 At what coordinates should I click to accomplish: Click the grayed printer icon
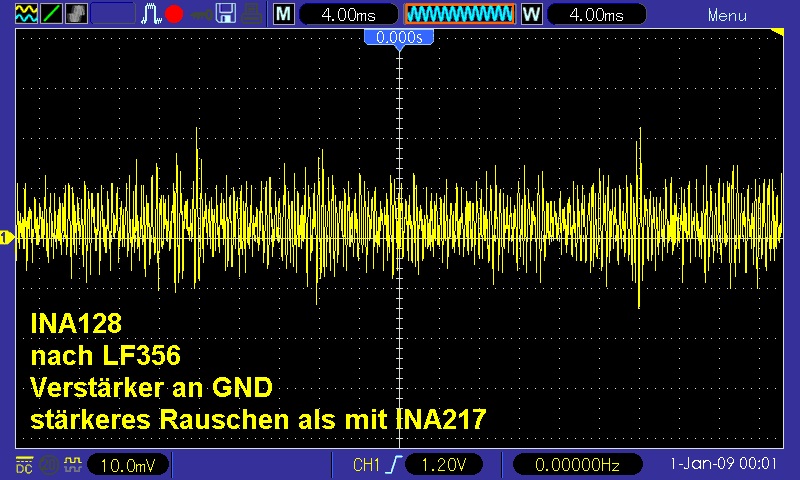pos(252,14)
